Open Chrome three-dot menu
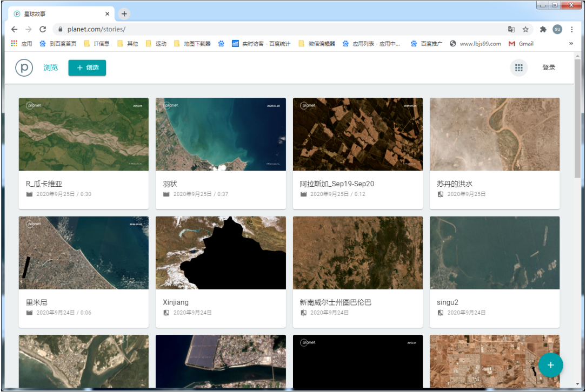The image size is (586, 392). point(572,29)
